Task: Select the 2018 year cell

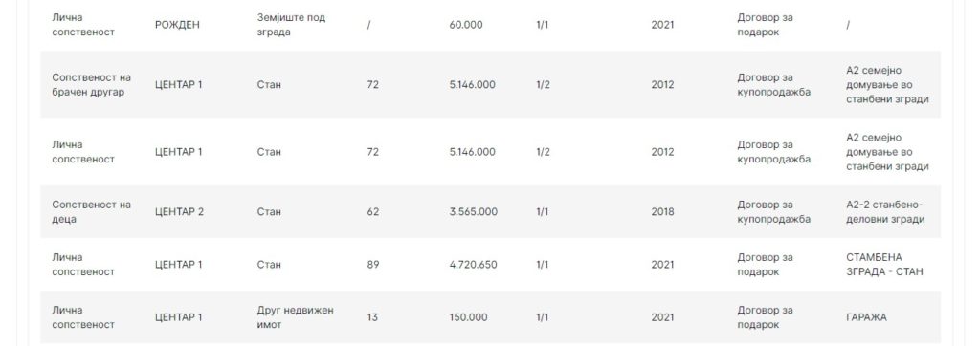Action: point(662,212)
